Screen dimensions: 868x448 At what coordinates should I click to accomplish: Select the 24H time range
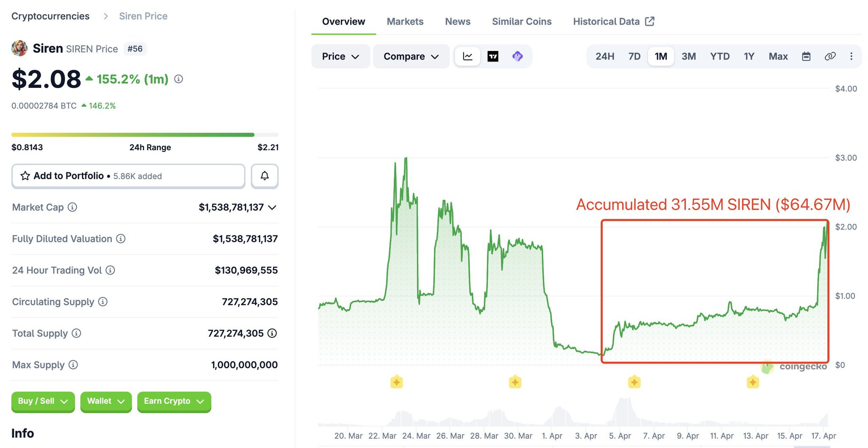point(604,56)
